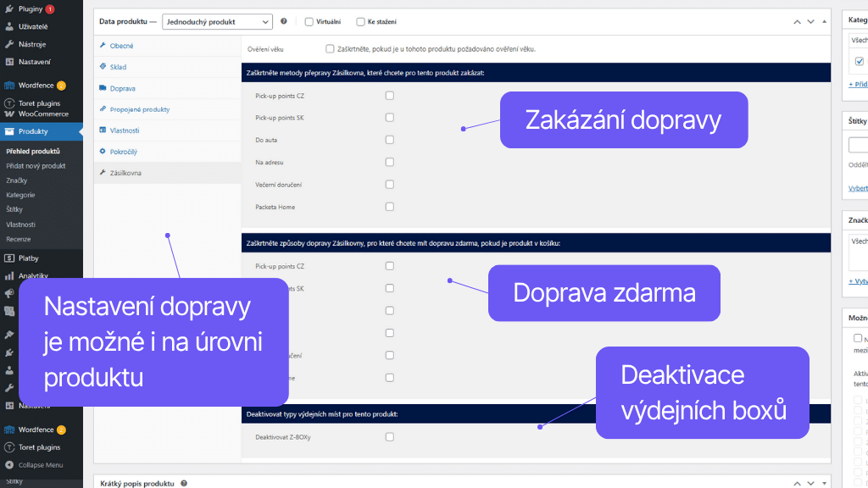Open Nástroje via its wrench icon
The image size is (868, 488).
click(x=9, y=43)
